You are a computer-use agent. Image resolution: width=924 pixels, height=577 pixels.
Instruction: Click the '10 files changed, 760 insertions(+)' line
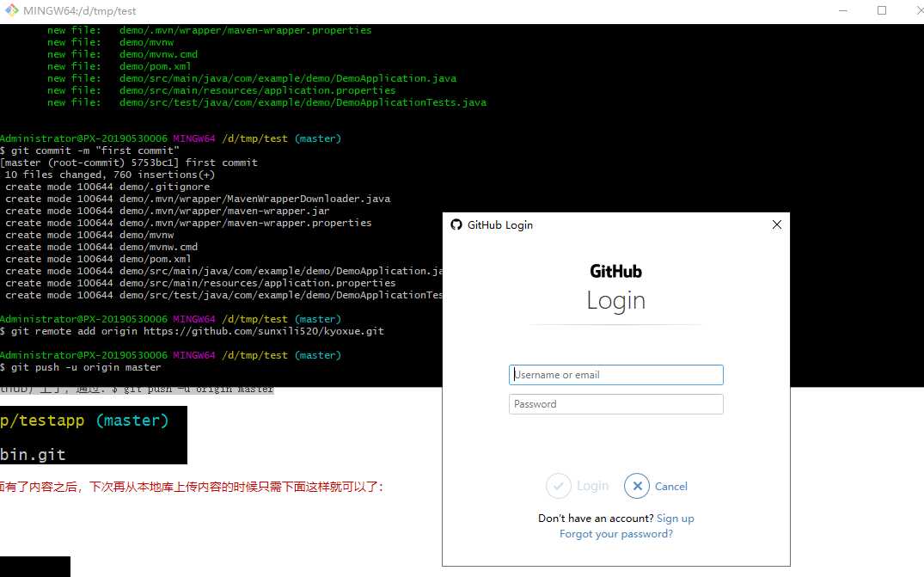point(110,175)
